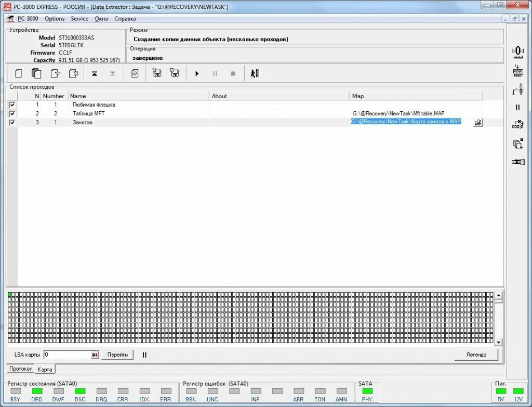Click the sector skip jump icon in sidebar

[x=518, y=124]
